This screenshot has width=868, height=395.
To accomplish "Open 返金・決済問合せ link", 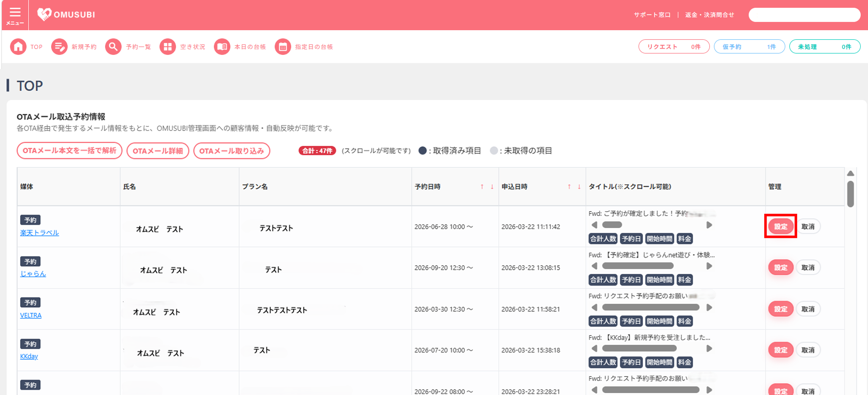I will [709, 15].
